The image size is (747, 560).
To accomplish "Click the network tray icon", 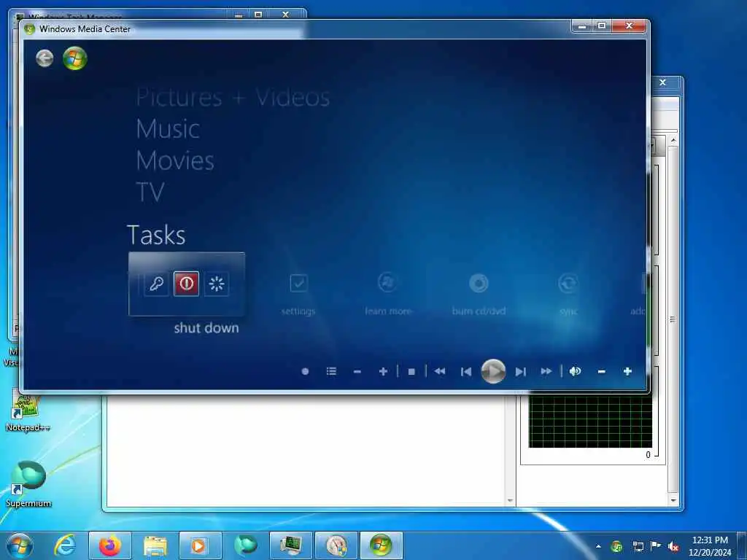I will click(x=638, y=546).
